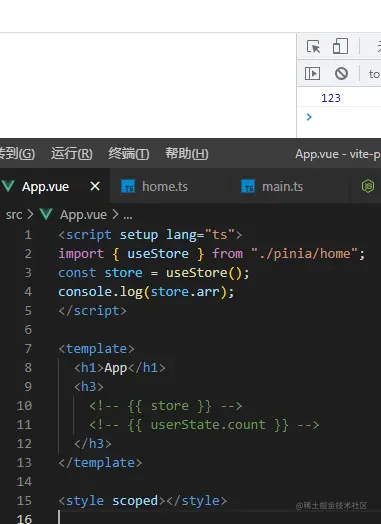
Task: Clear the console with the ban icon
Action: 341,74
